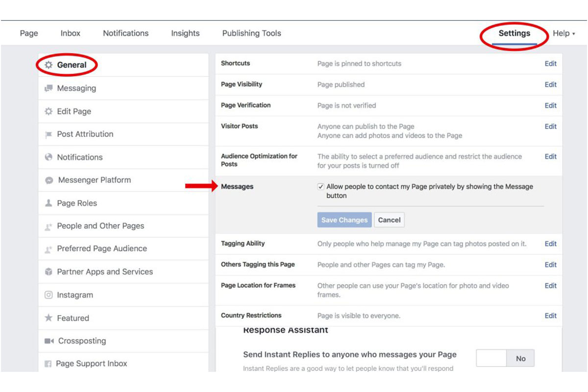
Task: Click the Messaging speech bubbles icon
Action: [x=49, y=88]
